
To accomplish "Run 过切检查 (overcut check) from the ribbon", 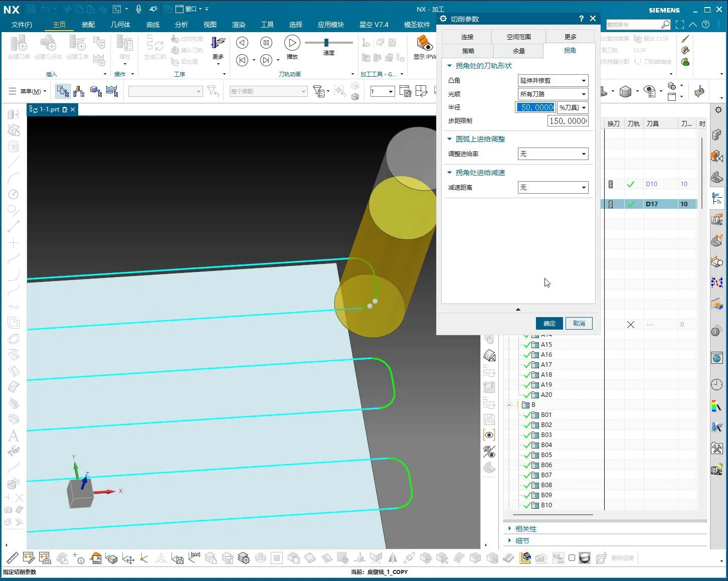I will coord(188,39).
